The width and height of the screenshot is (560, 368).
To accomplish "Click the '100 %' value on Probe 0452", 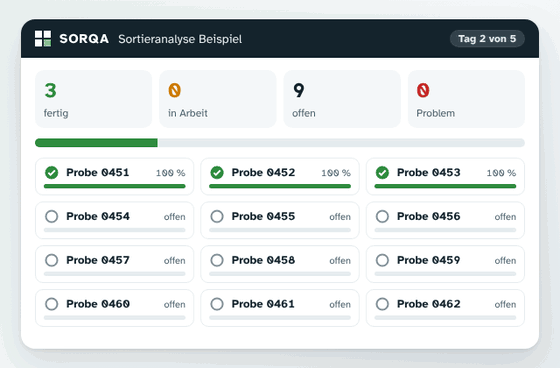I will point(336,173).
